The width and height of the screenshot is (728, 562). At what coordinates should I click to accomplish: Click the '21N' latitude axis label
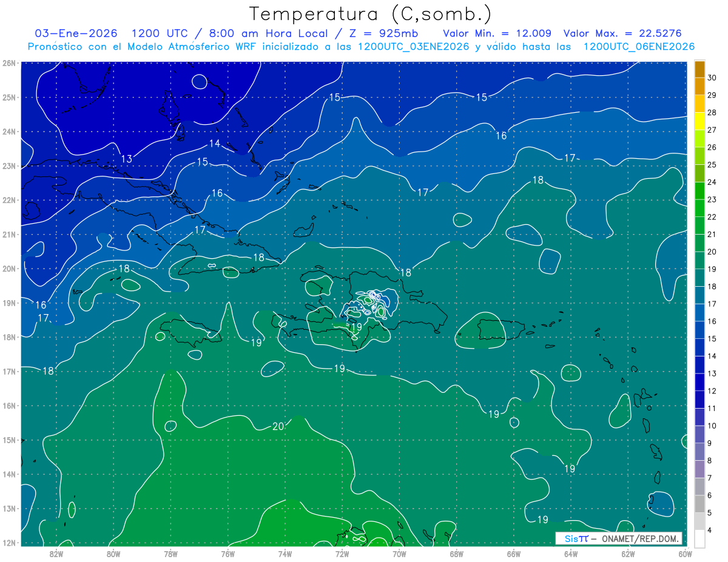pyautogui.click(x=8, y=234)
